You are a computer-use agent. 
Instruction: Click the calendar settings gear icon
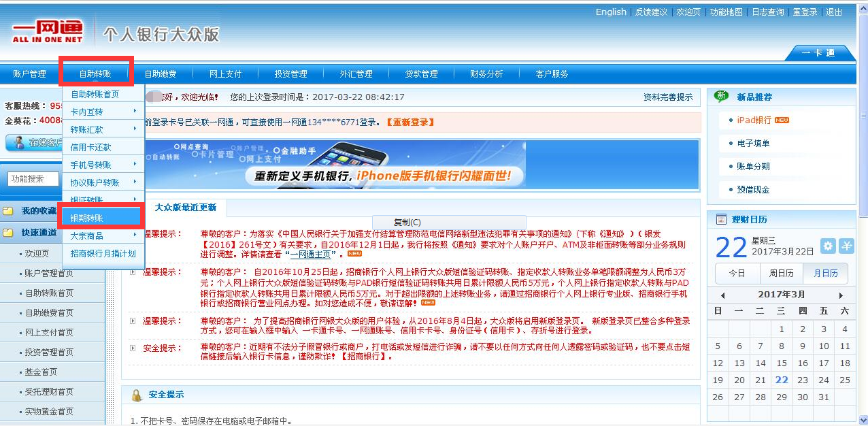point(827,246)
